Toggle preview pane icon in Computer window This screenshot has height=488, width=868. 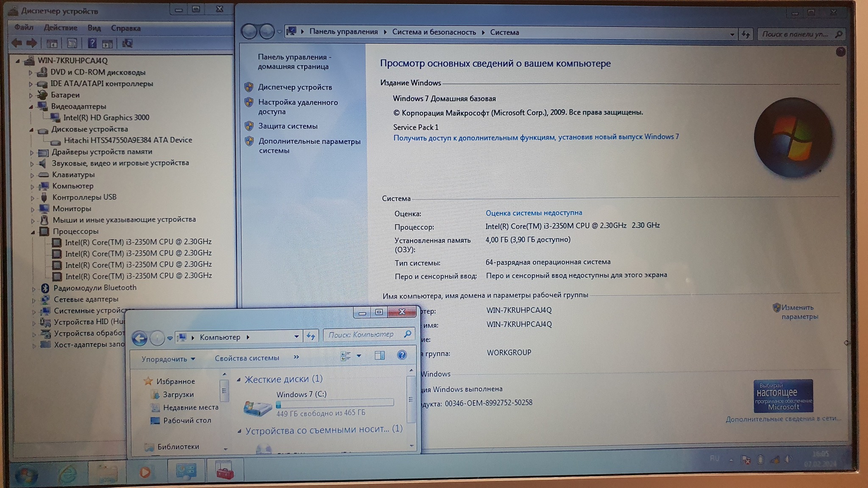pyautogui.click(x=379, y=355)
